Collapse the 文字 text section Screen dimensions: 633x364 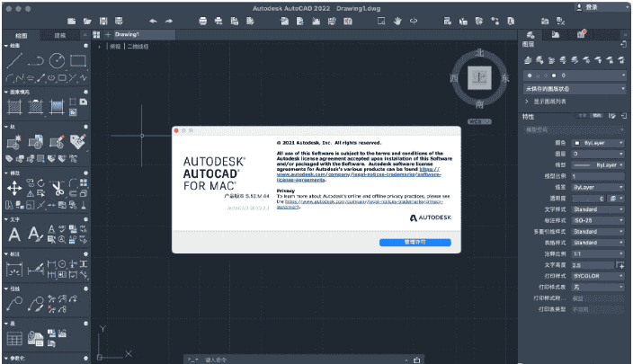click(x=6, y=219)
